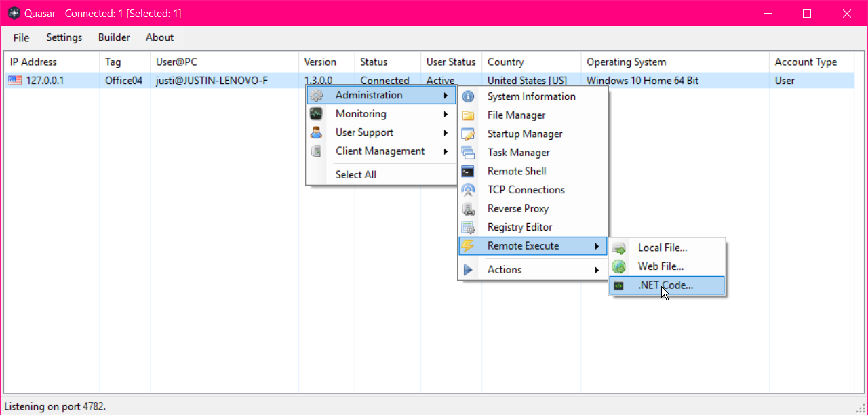The width and height of the screenshot is (868, 415).
Task: Expand the Monitoring submenu arrow
Action: 446,114
